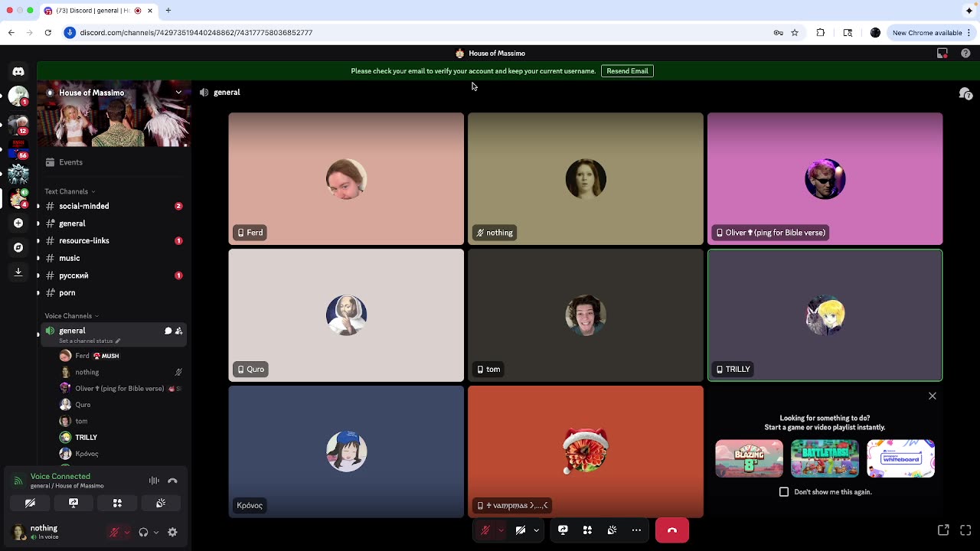Screen dimensions: 980x551
Task: Open the Chrome three-dot menu
Action: click(969, 33)
